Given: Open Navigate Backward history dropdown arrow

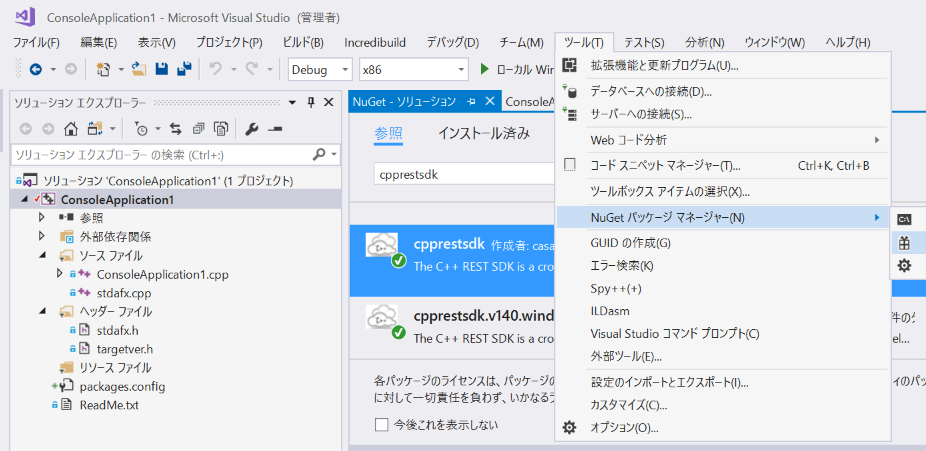Looking at the screenshot, I should (x=53, y=70).
